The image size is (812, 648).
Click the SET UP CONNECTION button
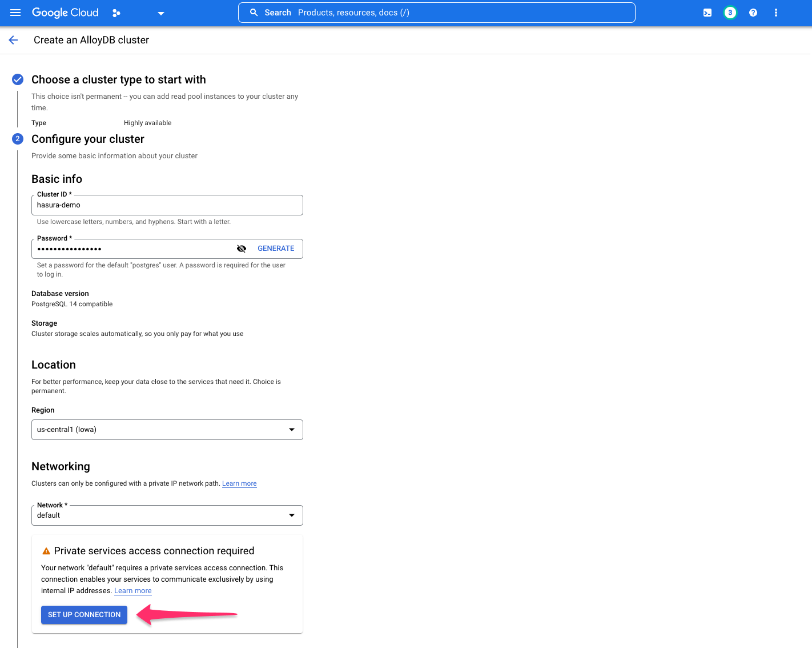[84, 614]
